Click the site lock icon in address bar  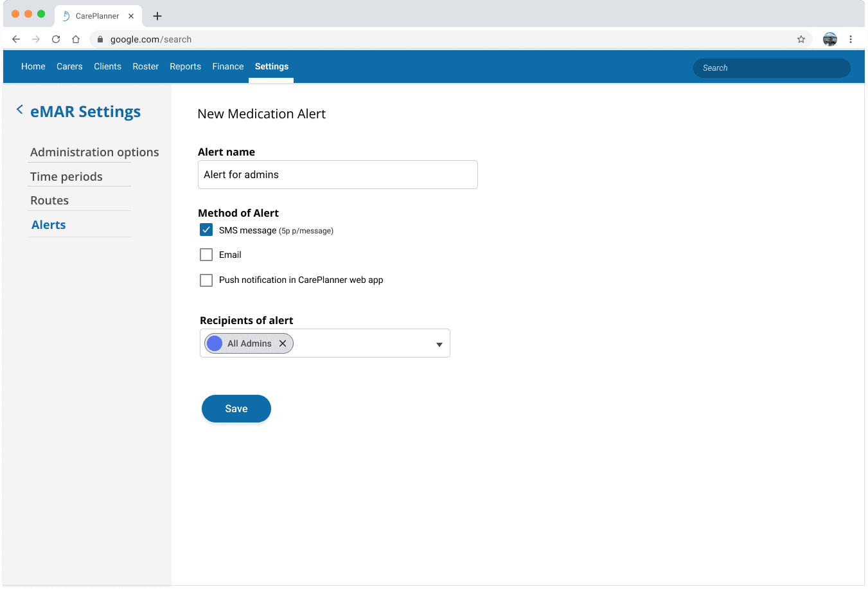click(100, 39)
